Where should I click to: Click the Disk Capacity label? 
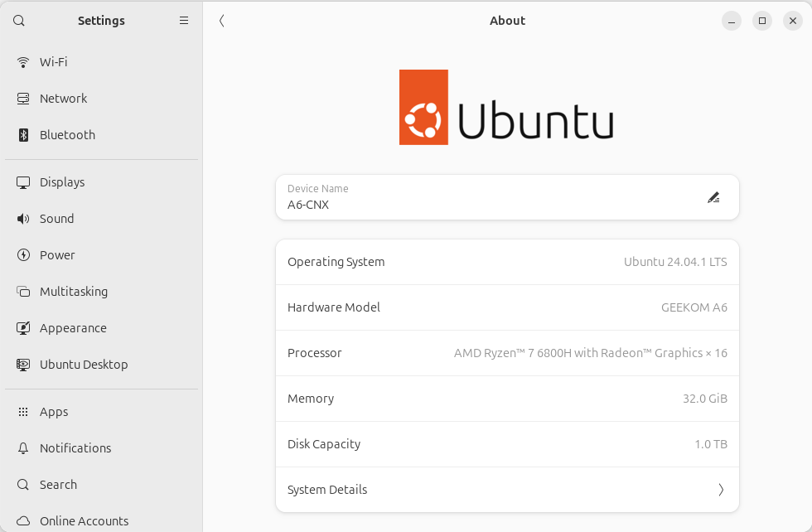point(324,444)
